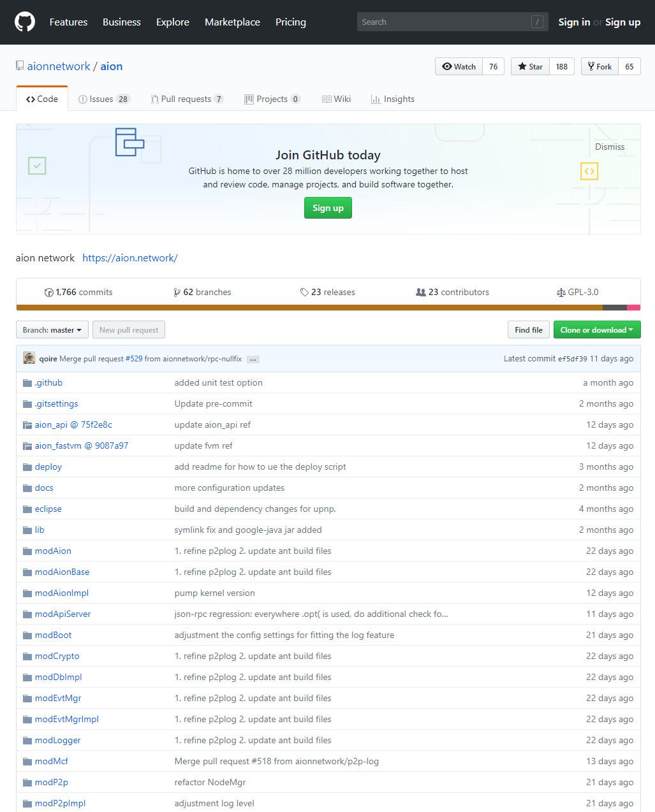Click the Fork button
655x812 pixels.
click(x=600, y=66)
